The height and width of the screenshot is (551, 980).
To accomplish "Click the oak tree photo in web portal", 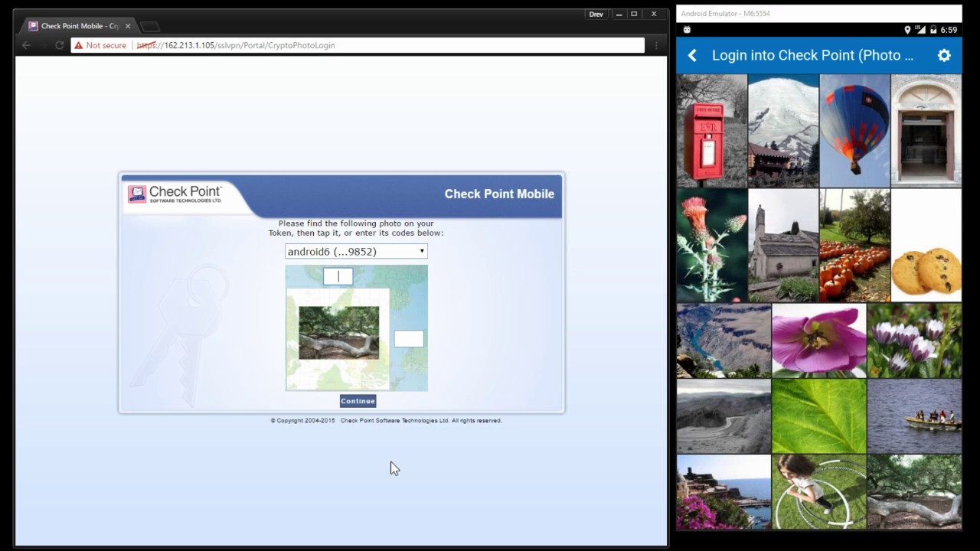I will [338, 333].
